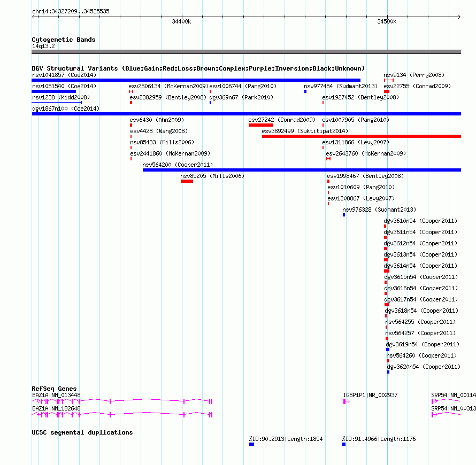Click esv1208867 (Levy2007) label
This screenshot has width=476, height=465.
361,198
